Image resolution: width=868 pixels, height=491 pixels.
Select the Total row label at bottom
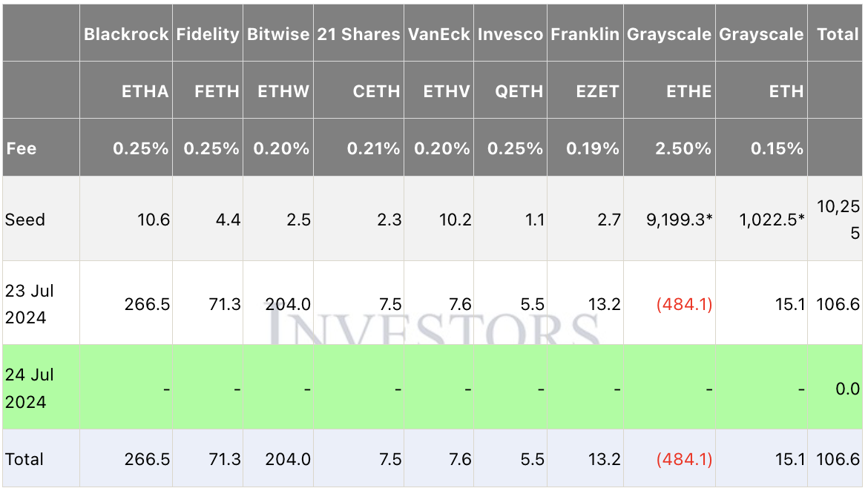[24, 459]
